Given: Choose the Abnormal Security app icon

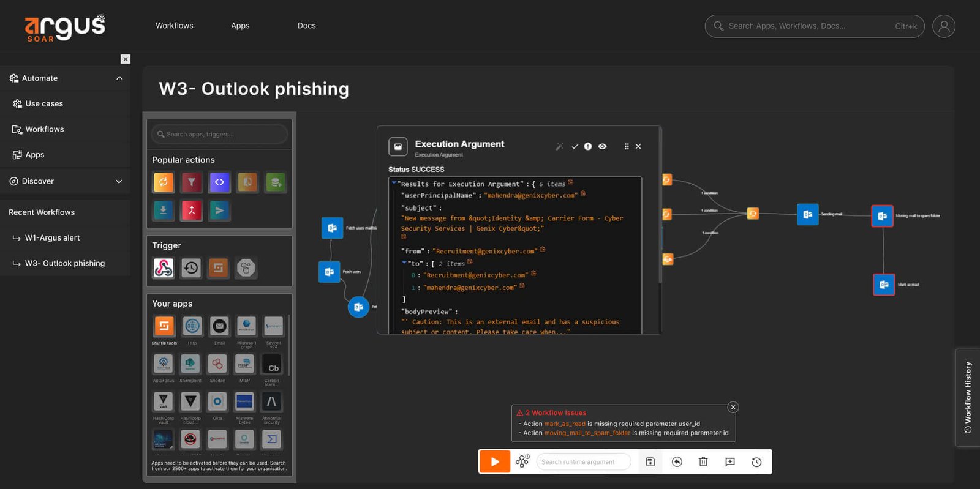Looking at the screenshot, I should pos(271,402).
